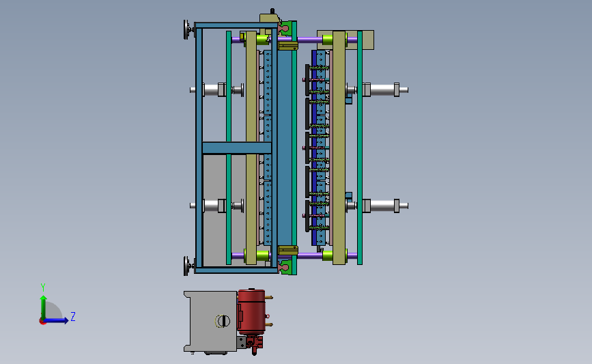Click the green Y axis arrow of the triad
The width and height of the screenshot is (592, 364).
(44, 307)
